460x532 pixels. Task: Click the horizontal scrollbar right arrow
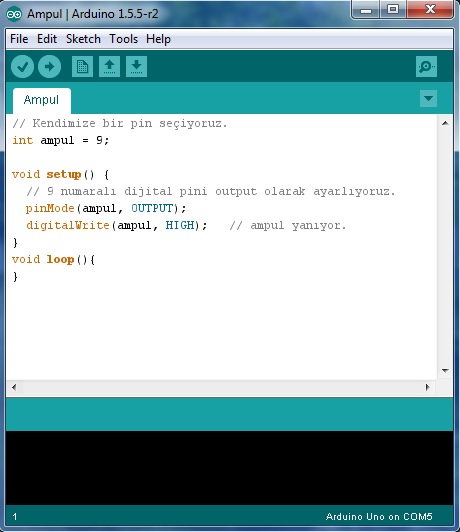[x=427, y=387]
